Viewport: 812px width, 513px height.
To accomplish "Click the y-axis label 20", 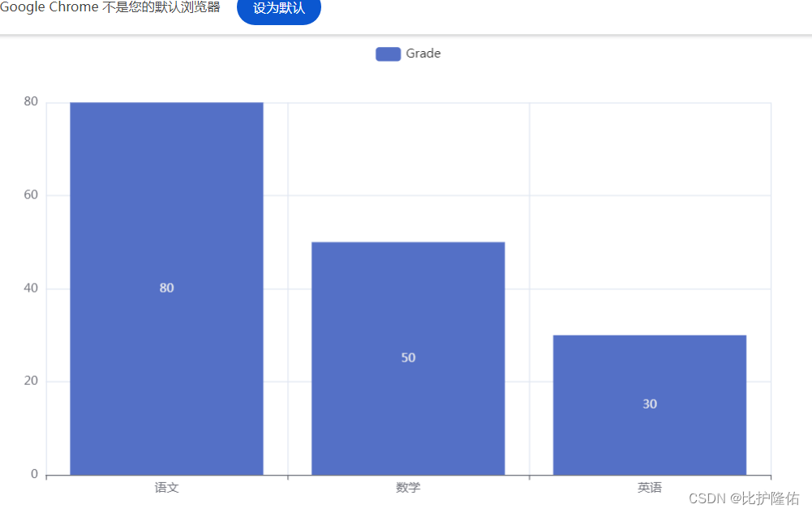I will [x=31, y=381].
